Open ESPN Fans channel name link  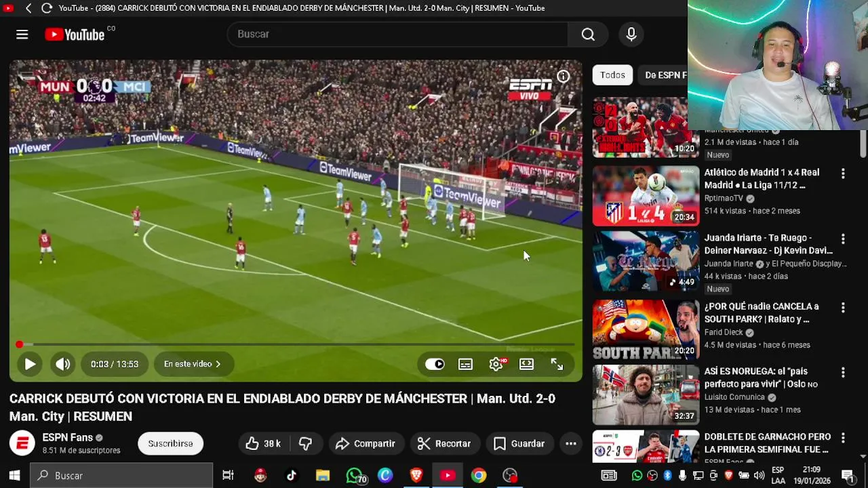67,438
